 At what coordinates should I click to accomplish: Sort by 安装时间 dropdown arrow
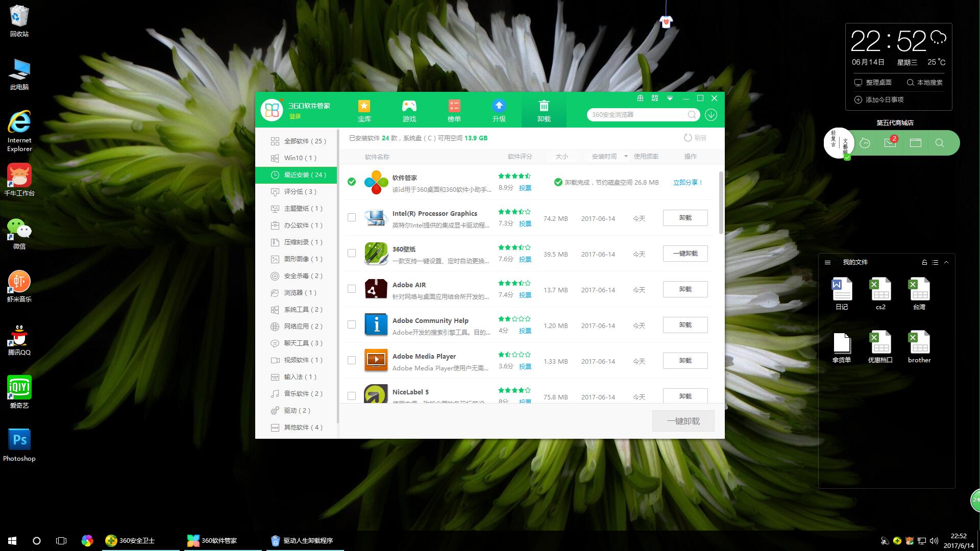coord(626,156)
